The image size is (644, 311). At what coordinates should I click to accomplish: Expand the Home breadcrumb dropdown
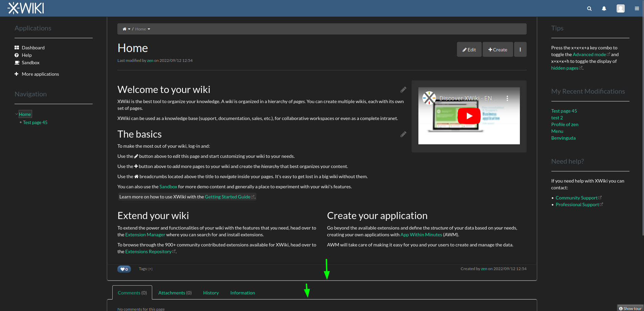point(149,29)
